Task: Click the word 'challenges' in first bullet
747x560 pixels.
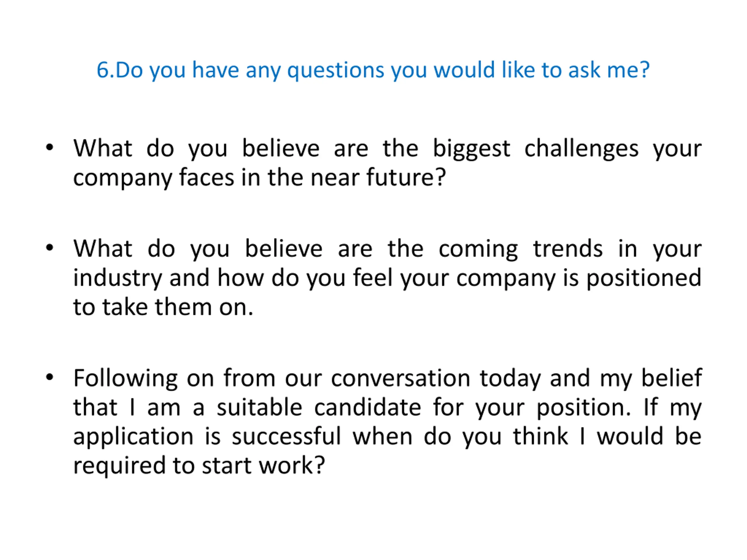Action: click(x=581, y=148)
